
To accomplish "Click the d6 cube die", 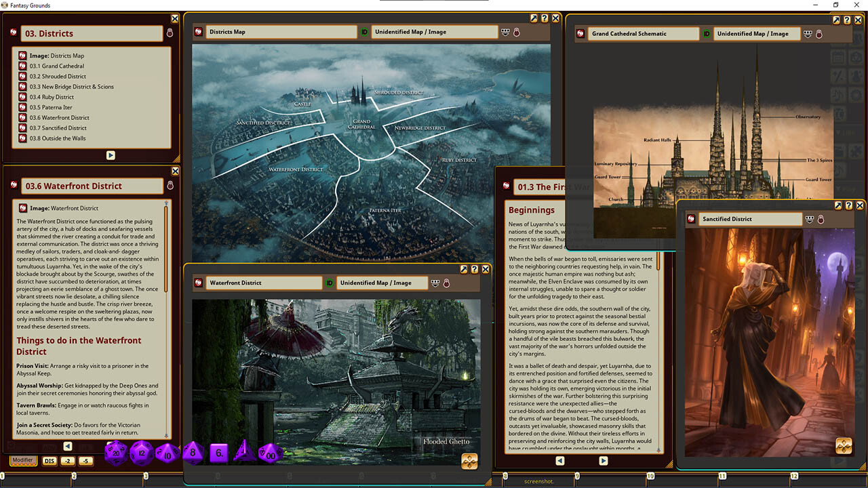I will [x=218, y=452].
